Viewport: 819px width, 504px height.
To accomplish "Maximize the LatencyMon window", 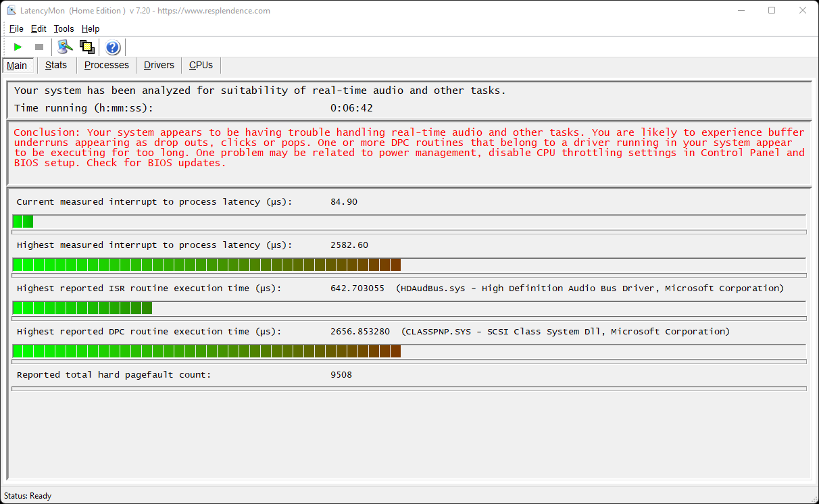I will click(x=772, y=11).
